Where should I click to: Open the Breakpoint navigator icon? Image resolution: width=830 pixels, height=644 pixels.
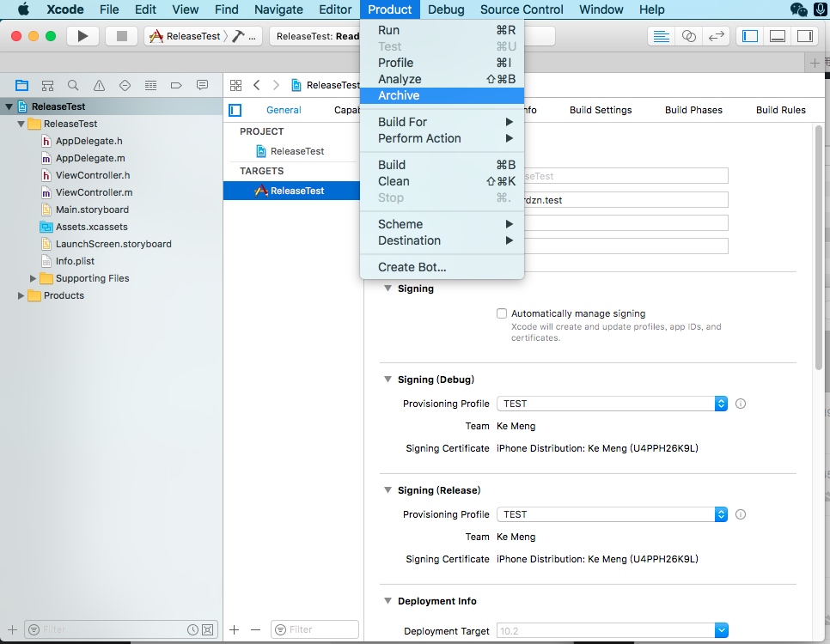pyautogui.click(x=176, y=85)
